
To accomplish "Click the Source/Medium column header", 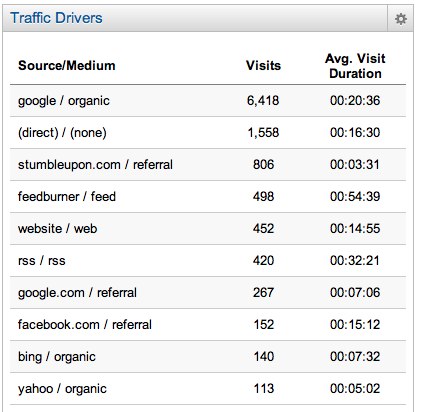I will pos(67,65).
